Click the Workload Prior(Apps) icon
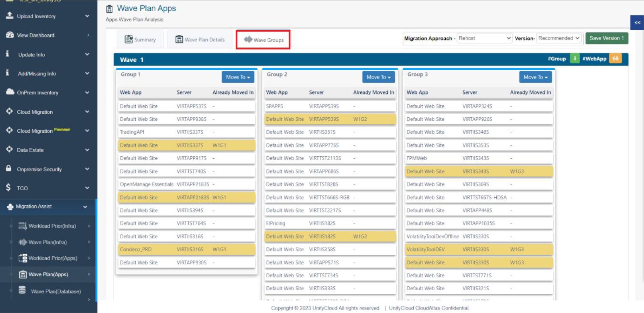This screenshot has width=644, height=313. tap(23, 258)
